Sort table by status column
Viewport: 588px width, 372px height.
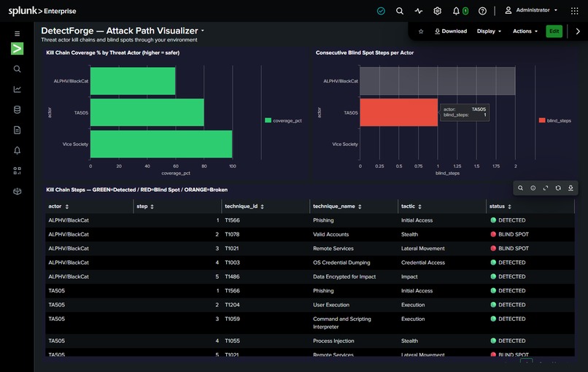[509, 206]
